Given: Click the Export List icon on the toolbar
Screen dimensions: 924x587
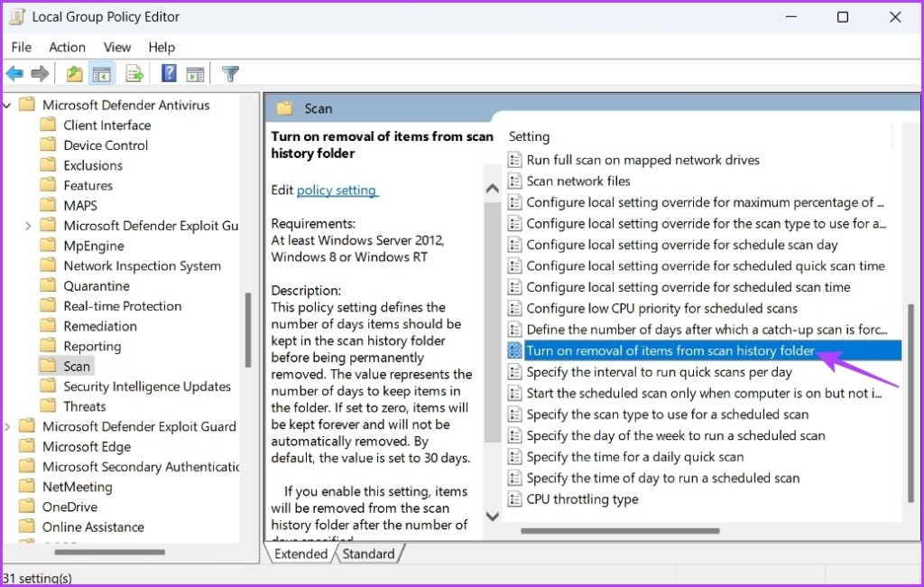Looking at the screenshot, I should click(134, 73).
